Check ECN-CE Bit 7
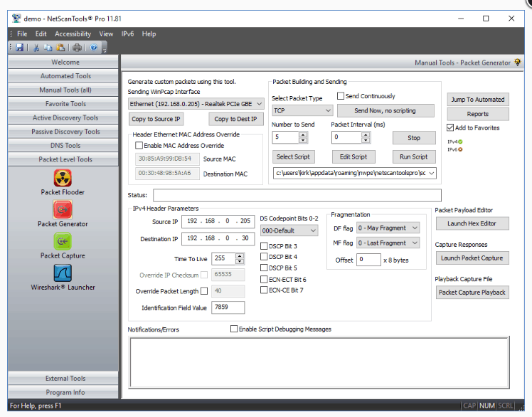 264,290
